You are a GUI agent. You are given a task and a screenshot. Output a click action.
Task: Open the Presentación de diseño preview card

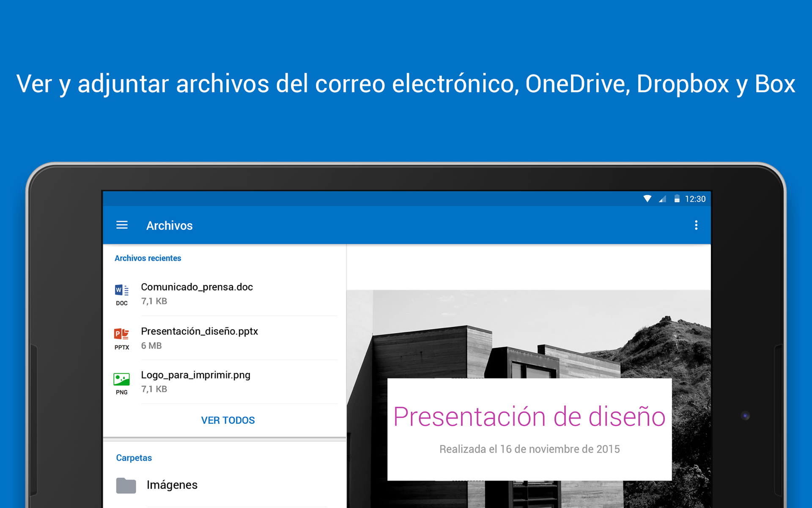(x=529, y=429)
